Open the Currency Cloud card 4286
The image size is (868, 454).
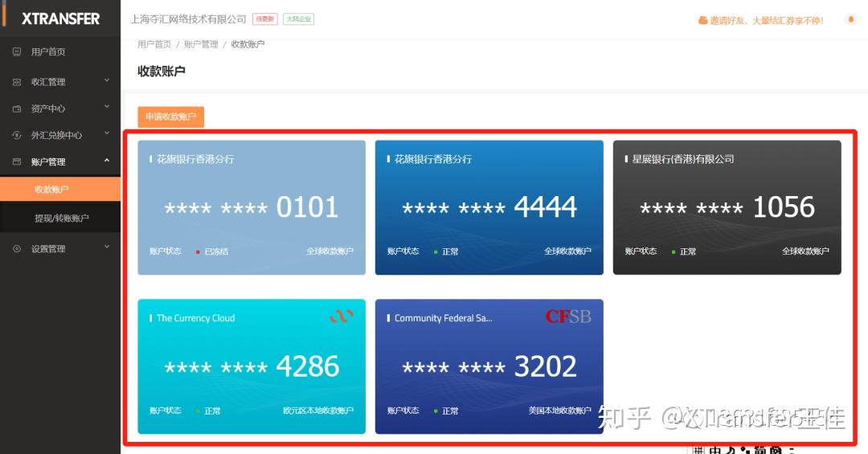tap(252, 366)
